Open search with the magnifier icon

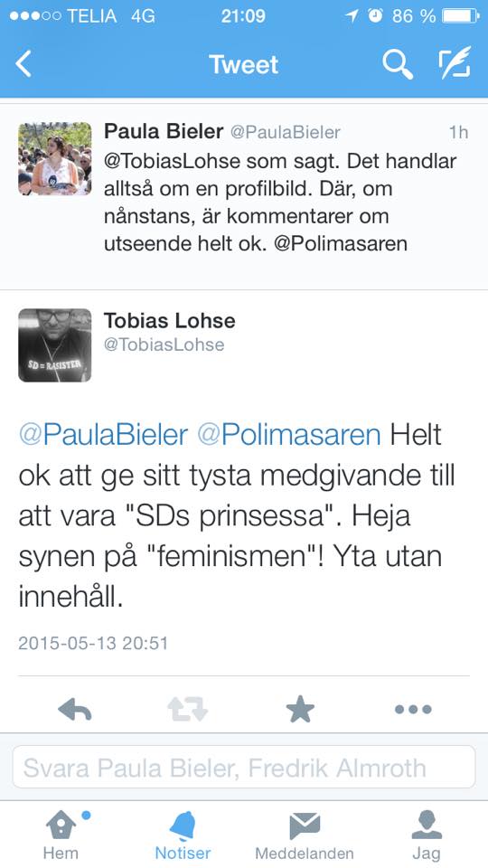[x=398, y=64]
